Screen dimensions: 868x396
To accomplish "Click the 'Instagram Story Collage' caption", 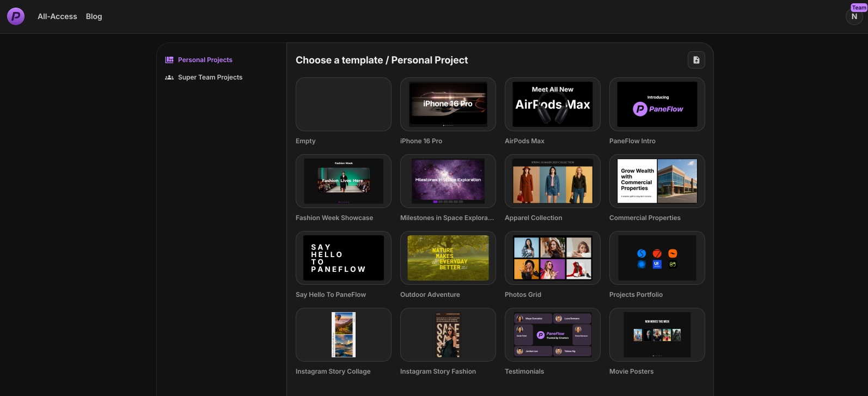I will tap(333, 371).
